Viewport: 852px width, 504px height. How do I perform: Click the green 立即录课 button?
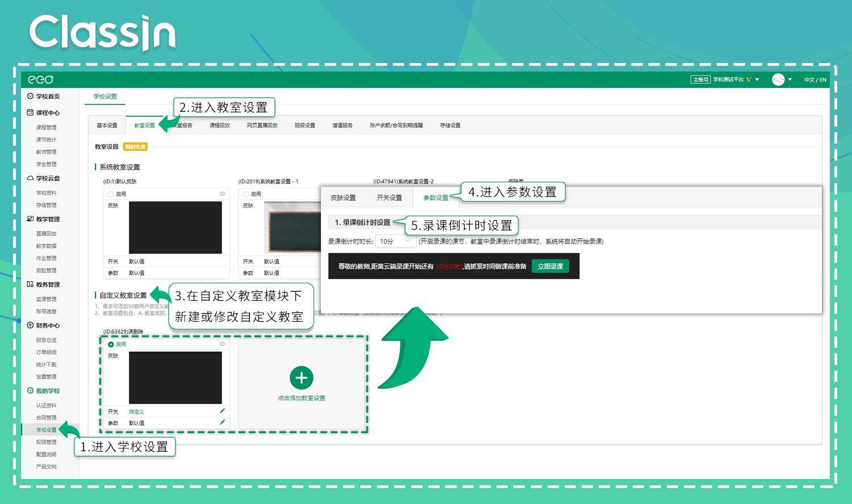pos(550,266)
